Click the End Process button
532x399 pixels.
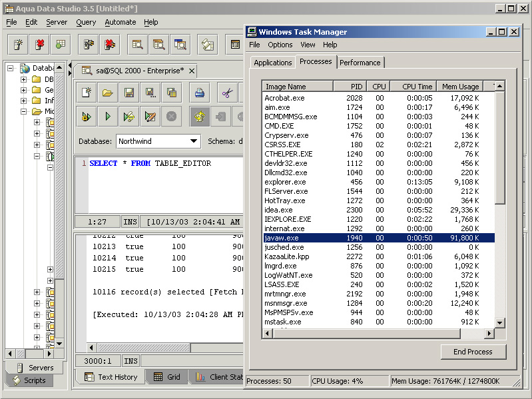473,352
